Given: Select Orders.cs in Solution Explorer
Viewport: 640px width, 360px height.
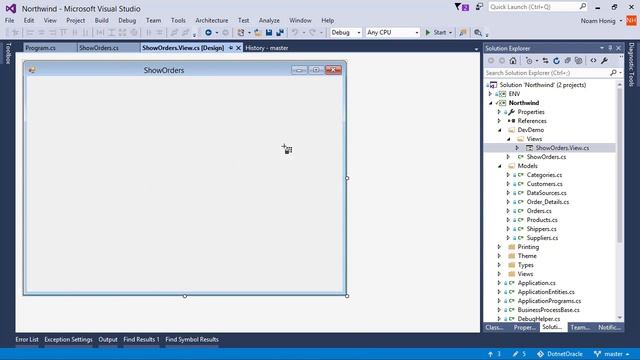Looking at the screenshot, I should 539,211.
